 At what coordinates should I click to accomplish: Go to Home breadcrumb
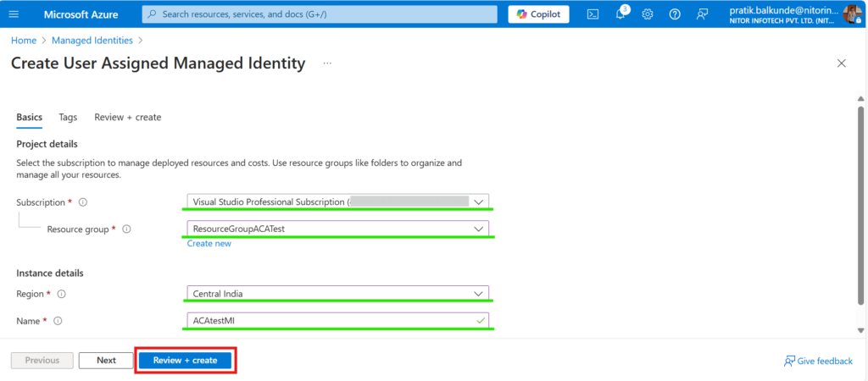(x=24, y=41)
